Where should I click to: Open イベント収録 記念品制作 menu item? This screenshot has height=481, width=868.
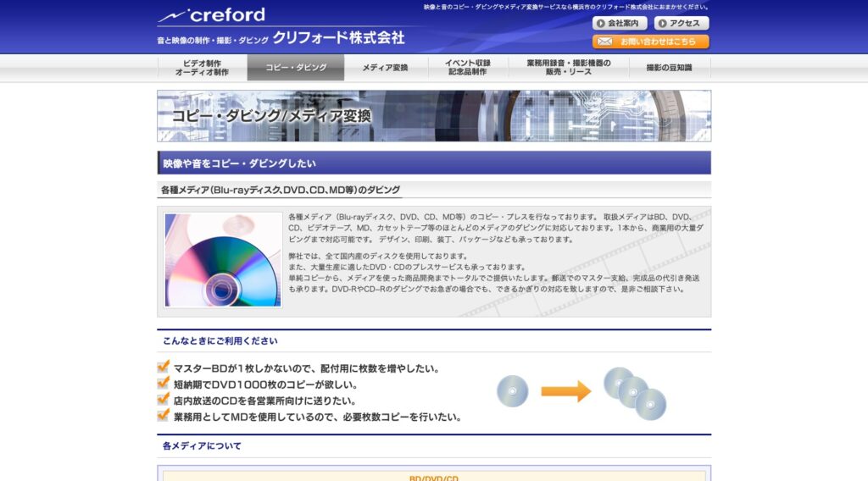pos(468,68)
